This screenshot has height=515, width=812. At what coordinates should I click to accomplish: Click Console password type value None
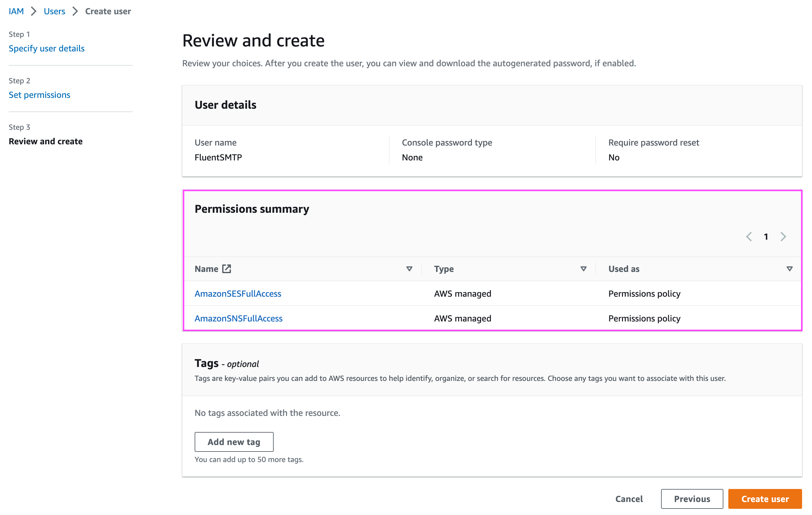point(412,157)
